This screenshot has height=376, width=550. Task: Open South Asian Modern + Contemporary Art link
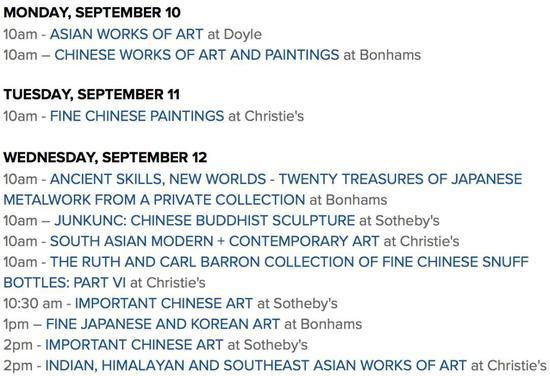coord(214,241)
